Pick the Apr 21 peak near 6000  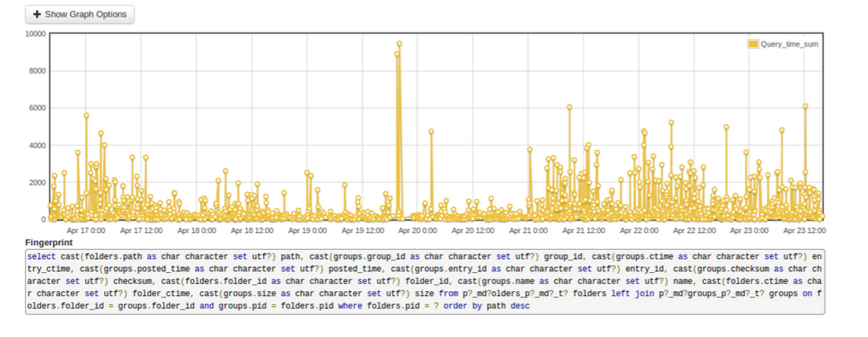569,107
